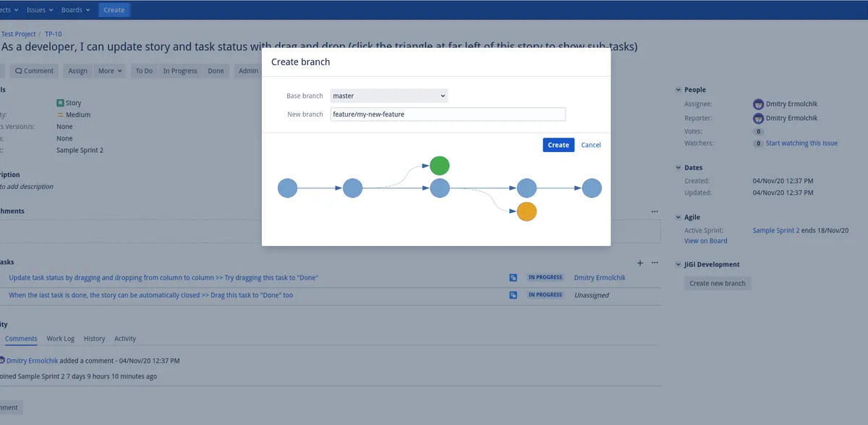Collapse the JiGi Development section
This screenshot has height=425, width=868.
(678, 265)
